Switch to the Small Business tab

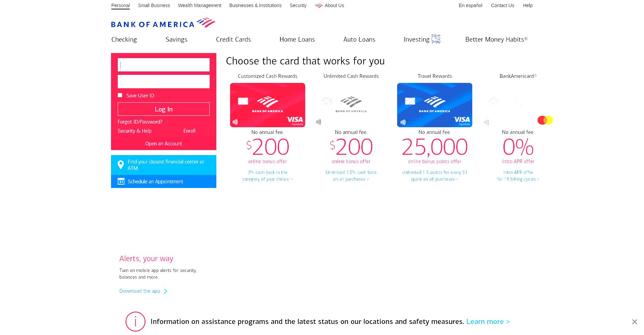[x=154, y=5]
